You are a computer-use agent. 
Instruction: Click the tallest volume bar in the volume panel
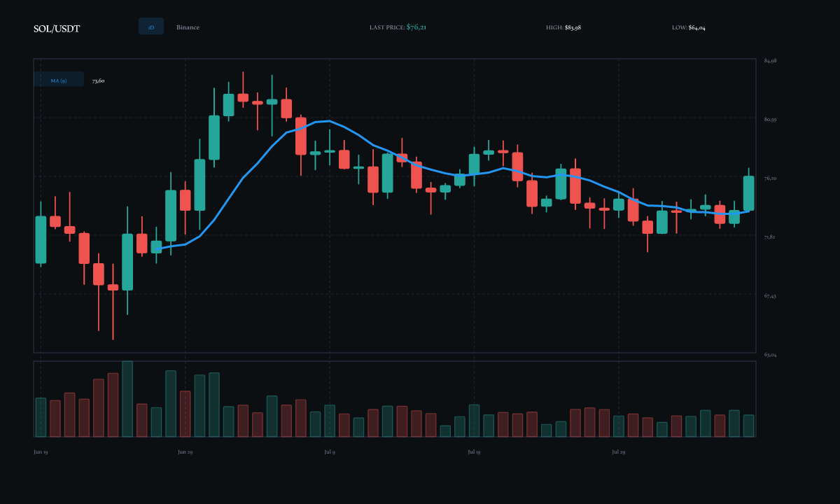(127, 399)
